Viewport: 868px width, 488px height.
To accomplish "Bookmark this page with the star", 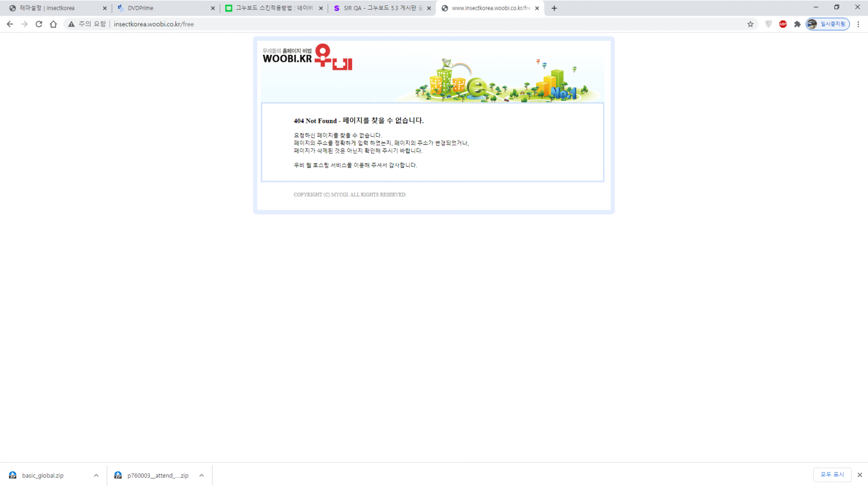I will (x=750, y=24).
